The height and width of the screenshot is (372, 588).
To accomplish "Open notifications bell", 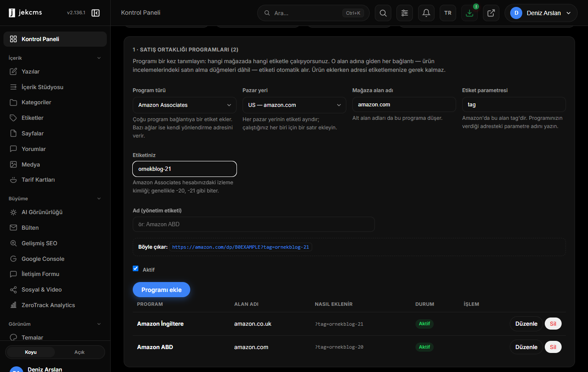I will pyautogui.click(x=426, y=13).
